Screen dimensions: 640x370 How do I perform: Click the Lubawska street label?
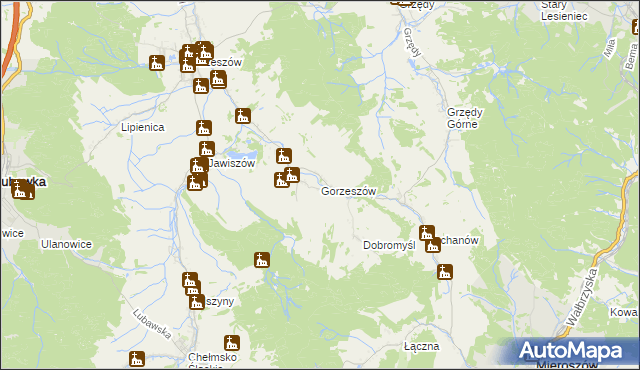[x=152, y=324]
